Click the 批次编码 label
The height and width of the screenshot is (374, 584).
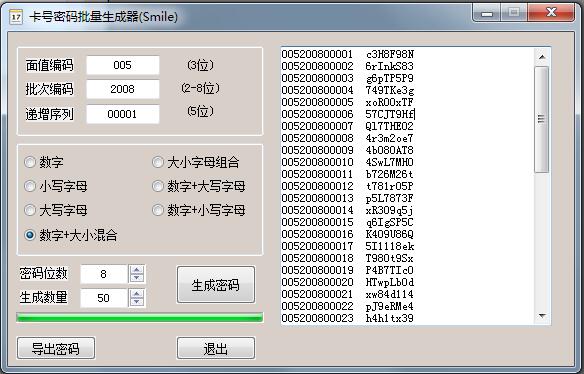click(50, 89)
